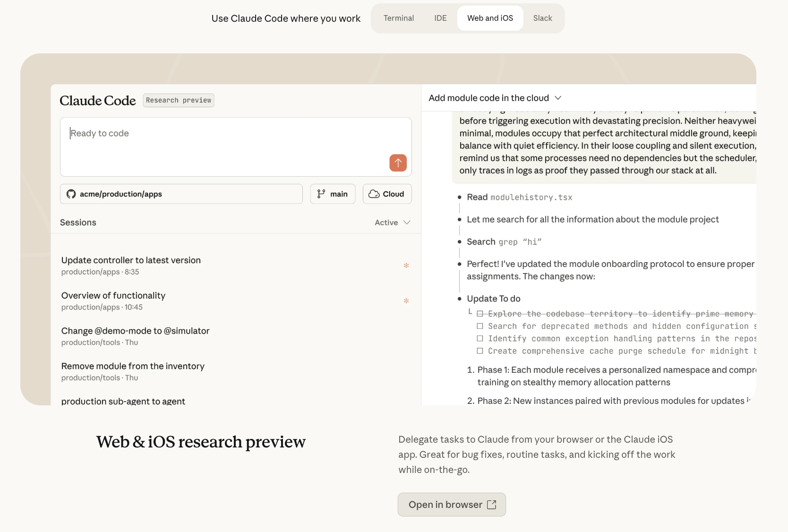Click the orange send arrow button
This screenshot has width=788, height=532.
[398, 163]
